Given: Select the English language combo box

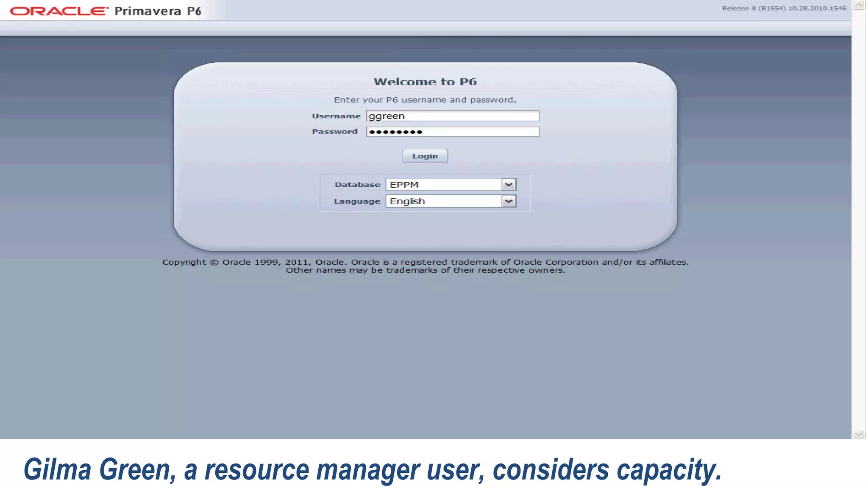Looking at the screenshot, I should [x=451, y=201].
